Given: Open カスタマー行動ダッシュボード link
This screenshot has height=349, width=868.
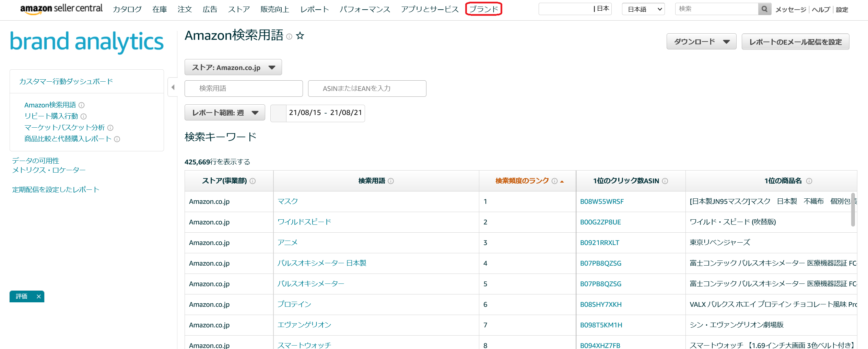Looking at the screenshot, I should click(66, 81).
